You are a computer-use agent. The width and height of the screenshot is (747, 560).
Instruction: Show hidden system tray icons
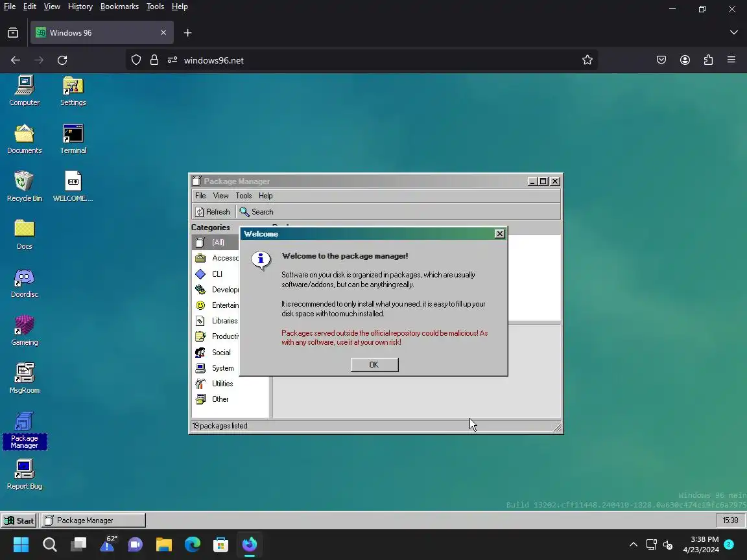pyautogui.click(x=633, y=544)
